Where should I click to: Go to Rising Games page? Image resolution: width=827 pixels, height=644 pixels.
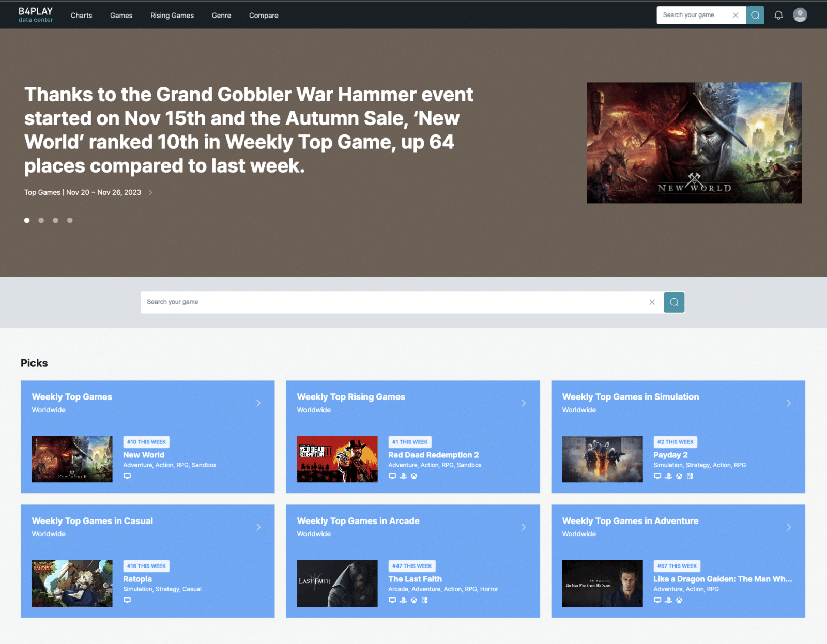(x=172, y=16)
